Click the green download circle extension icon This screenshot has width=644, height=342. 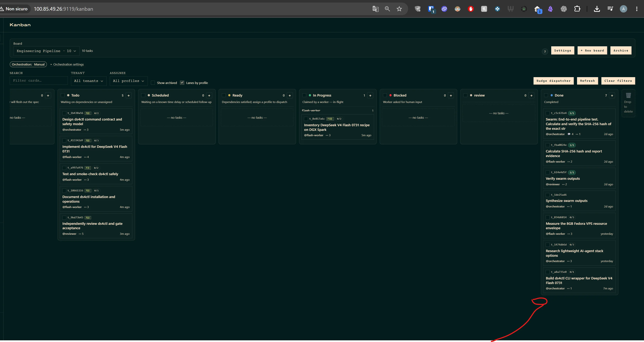click(x=524, y=9)
